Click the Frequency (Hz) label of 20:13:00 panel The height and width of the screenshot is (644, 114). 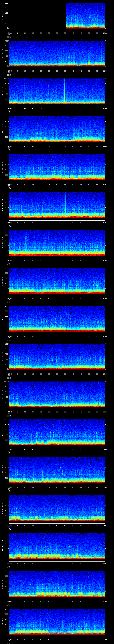(3, 167)
